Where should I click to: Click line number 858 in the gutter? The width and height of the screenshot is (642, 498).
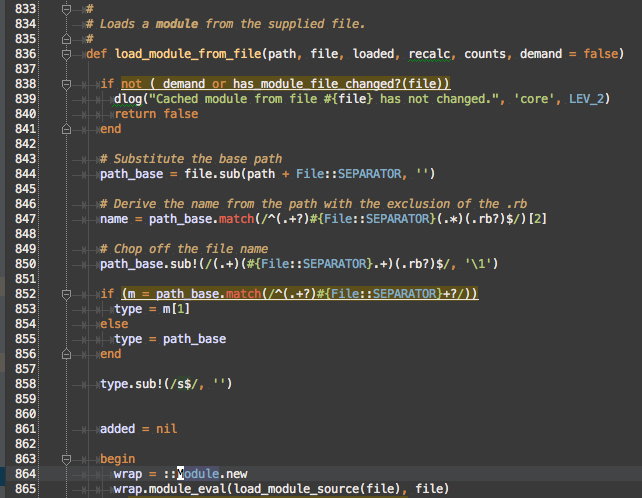[25, 384]
